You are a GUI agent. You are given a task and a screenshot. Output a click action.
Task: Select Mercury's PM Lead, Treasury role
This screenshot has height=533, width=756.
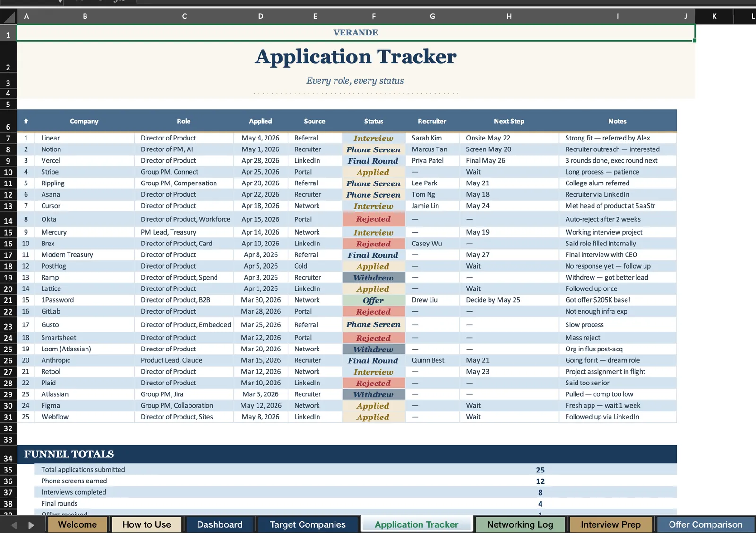click(184, 232)
